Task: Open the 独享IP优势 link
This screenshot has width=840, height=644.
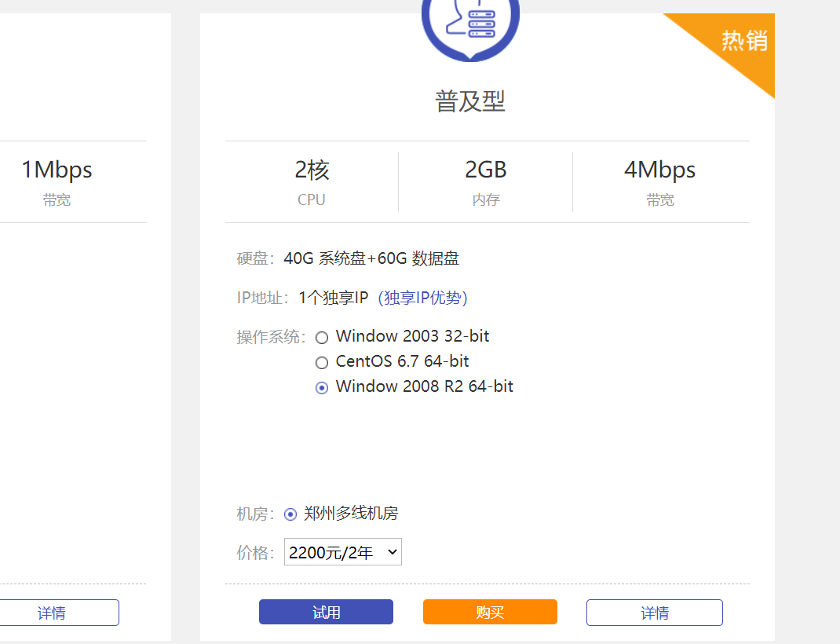Action: (423, 298)
